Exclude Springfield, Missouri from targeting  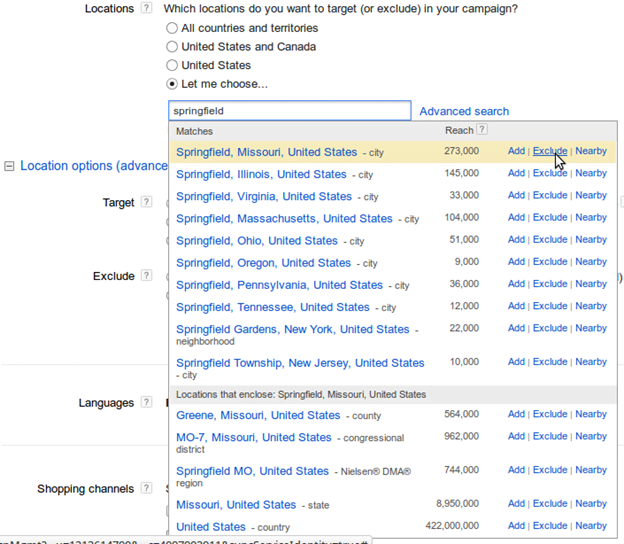(x=550, y=151)
